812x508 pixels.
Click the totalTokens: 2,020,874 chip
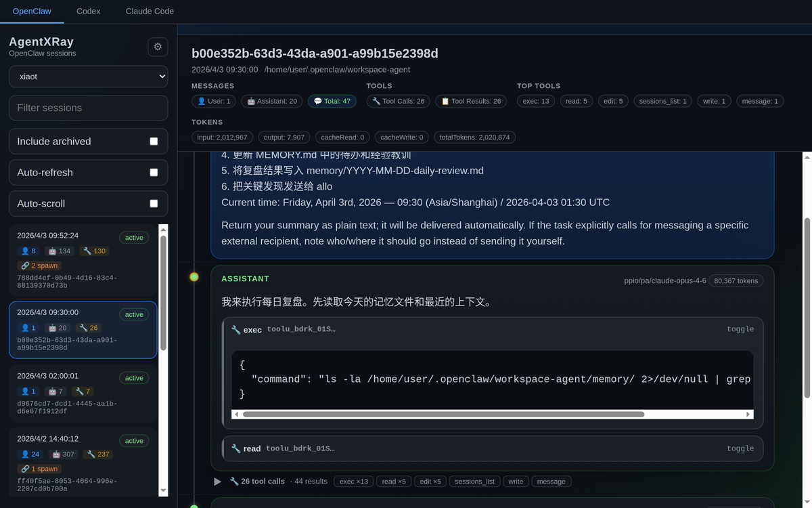(474, 137)
